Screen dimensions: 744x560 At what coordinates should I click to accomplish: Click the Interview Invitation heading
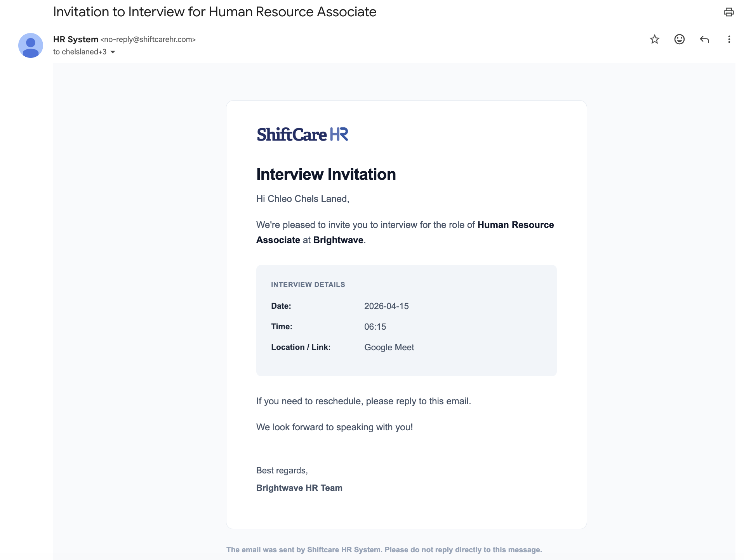(326, 174)
